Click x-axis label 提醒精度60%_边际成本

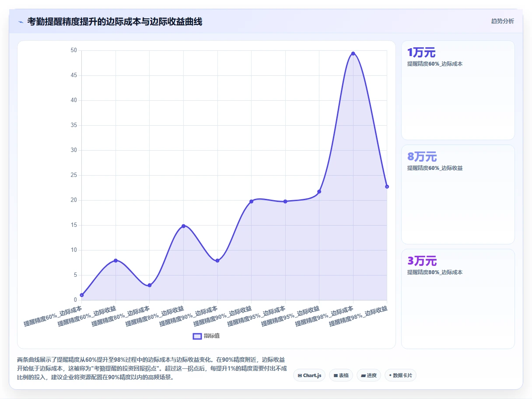coord(53,316)
